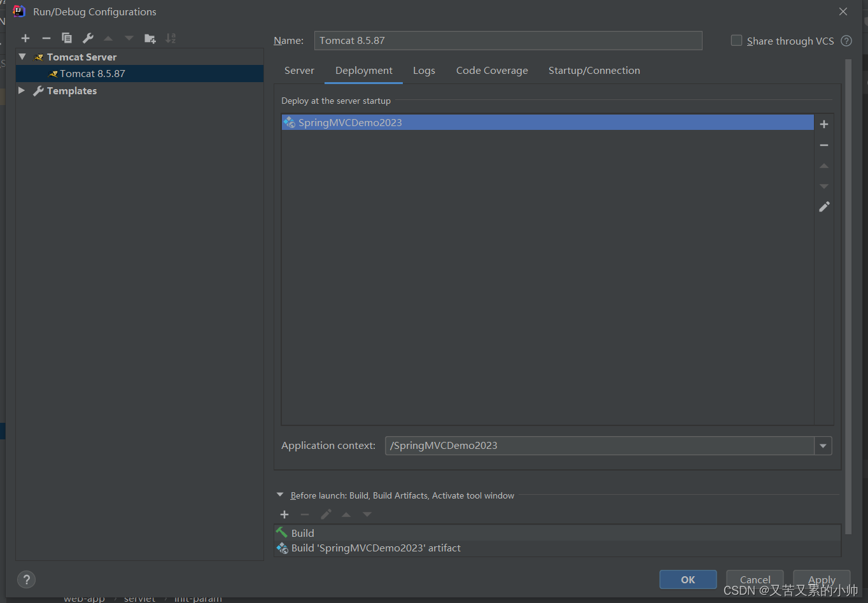This screenshot has width=868, height=603.
Task: Select the Build task in Before launch
Action: [x=557, y=533]
